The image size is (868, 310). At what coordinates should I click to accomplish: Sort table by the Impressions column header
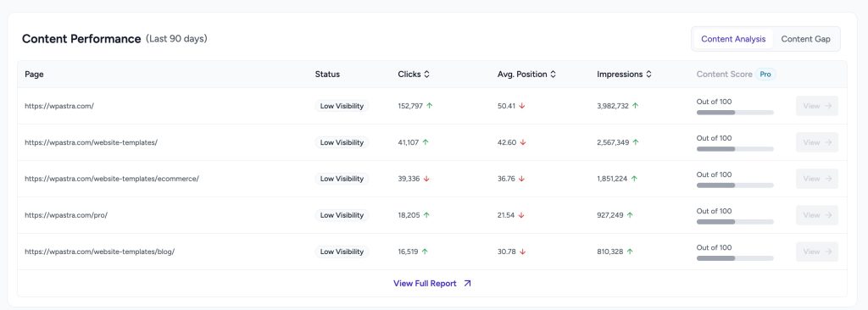pos(620,75)
